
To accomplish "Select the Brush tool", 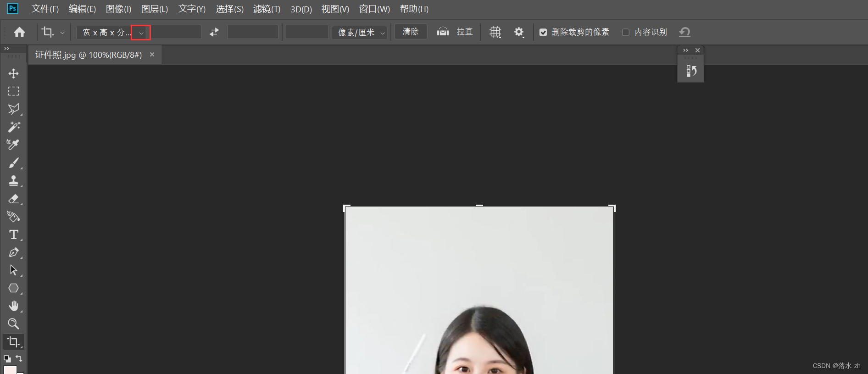I will coord(13,163).
